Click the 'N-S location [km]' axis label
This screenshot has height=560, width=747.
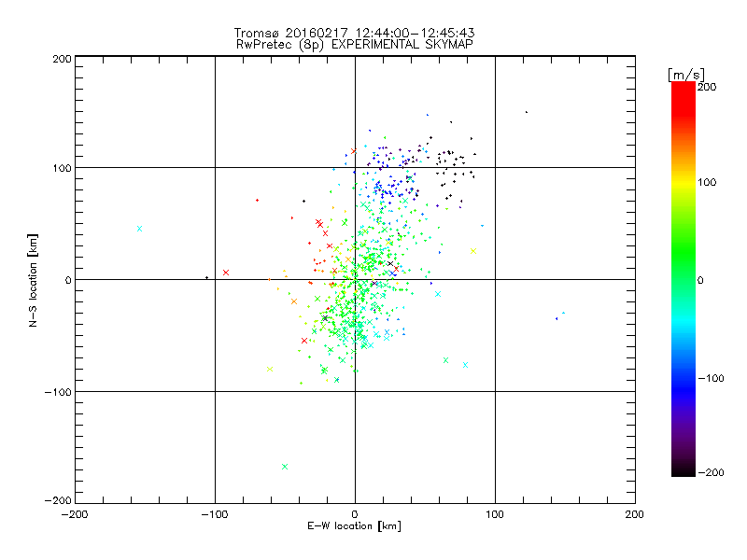pos(33,281)
